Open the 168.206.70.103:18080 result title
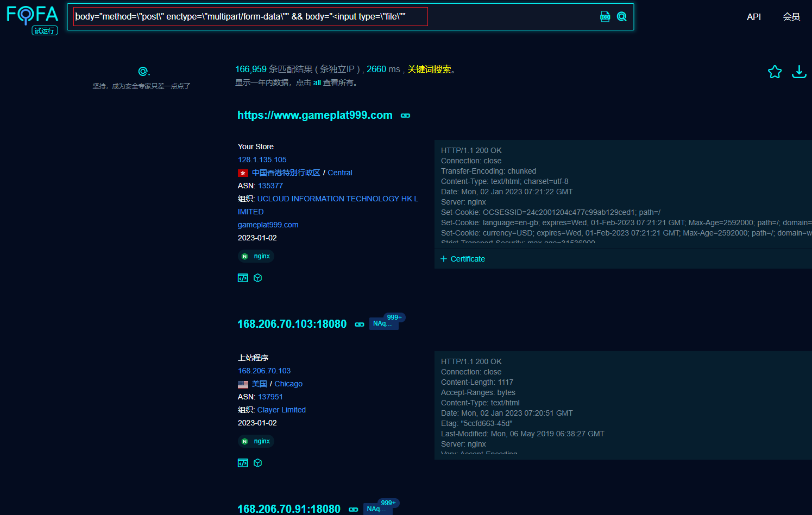812x515 pixels. coord(292,324)
